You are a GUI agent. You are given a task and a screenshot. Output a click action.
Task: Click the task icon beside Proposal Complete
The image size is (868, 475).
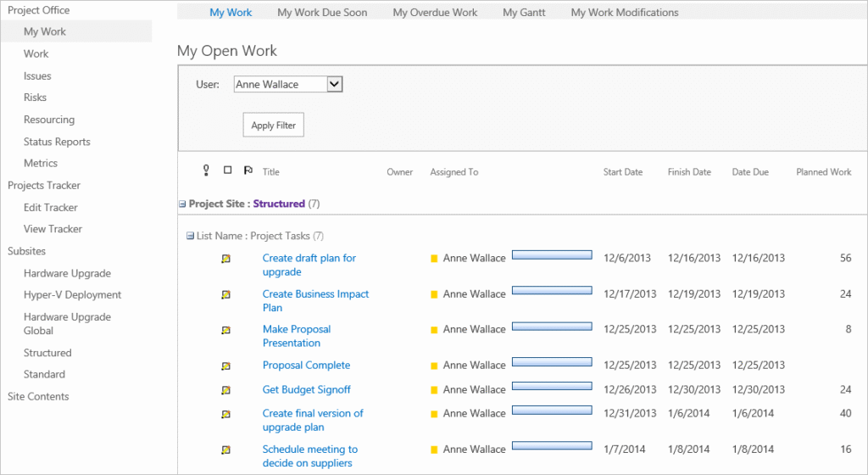[225, 366]
